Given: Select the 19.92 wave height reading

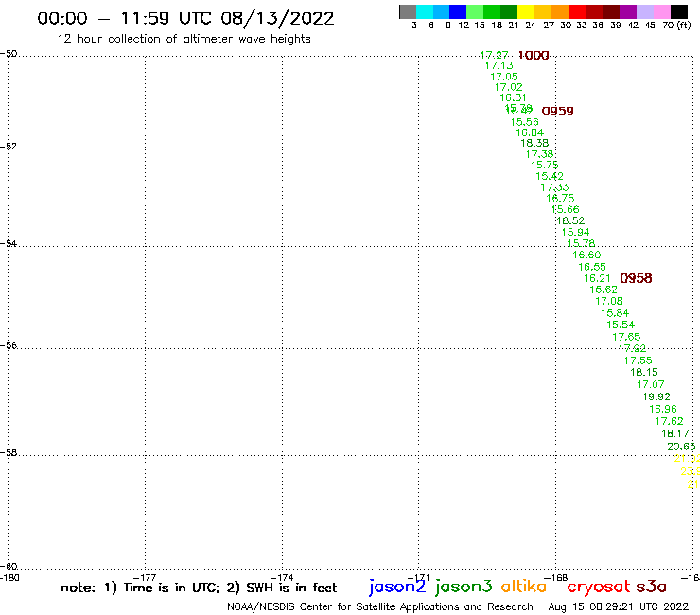Looking at the screenshot, I should [656, 396].
